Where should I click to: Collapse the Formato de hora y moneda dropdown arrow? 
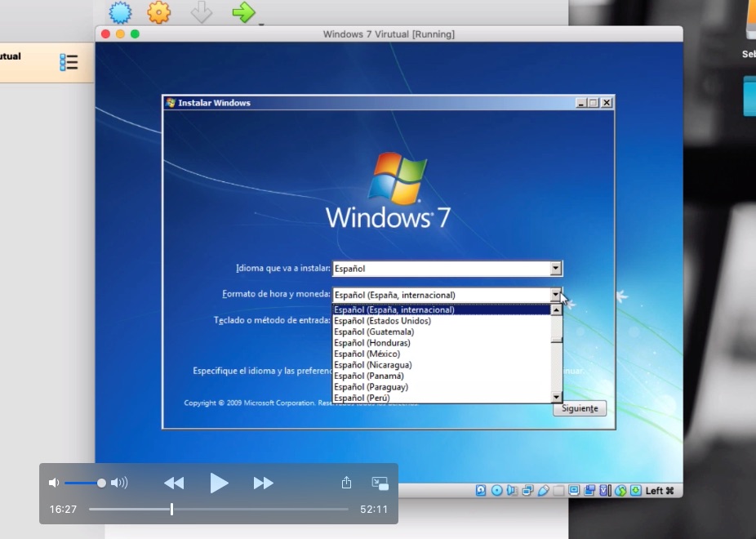pos(555,294)
